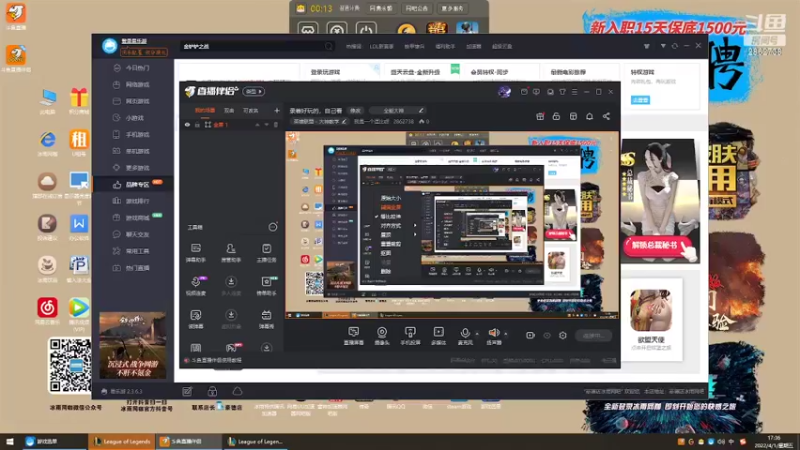Expand the speaker options arrow
The width and height of the screenshot is (800, 450).
click(506, 334)
